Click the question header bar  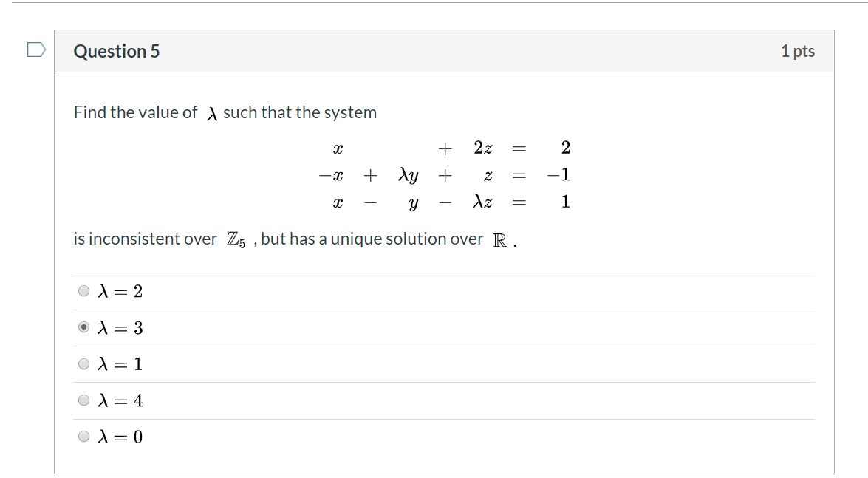click(x=443, y=51)
